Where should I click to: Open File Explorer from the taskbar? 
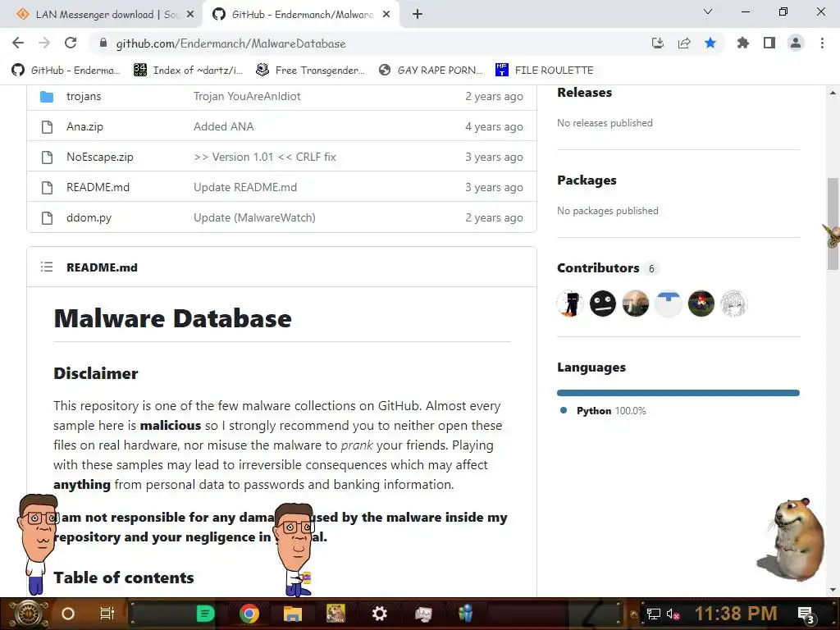click(x=293, y=614)
